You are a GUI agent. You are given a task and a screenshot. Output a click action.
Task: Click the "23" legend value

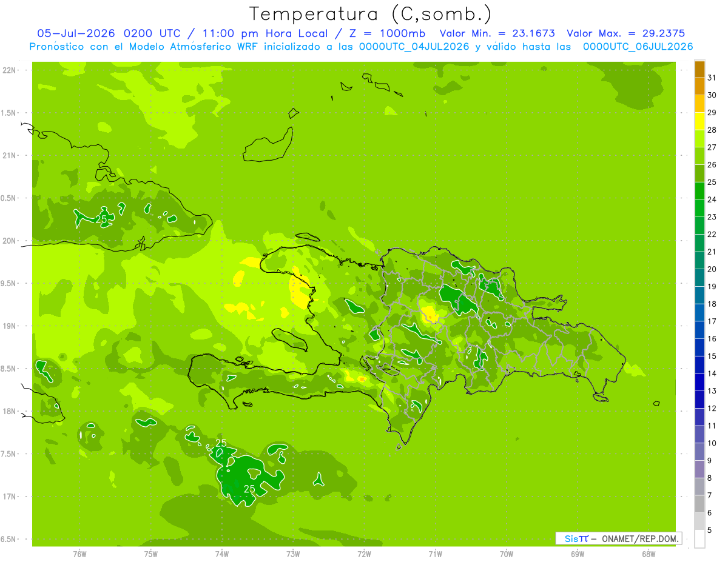pos(712,216)
